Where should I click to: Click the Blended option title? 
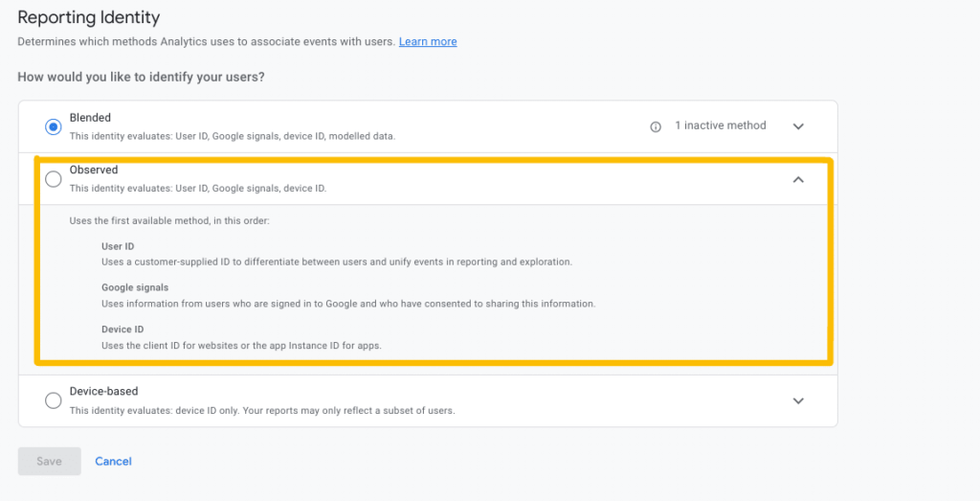coord(90,118)
